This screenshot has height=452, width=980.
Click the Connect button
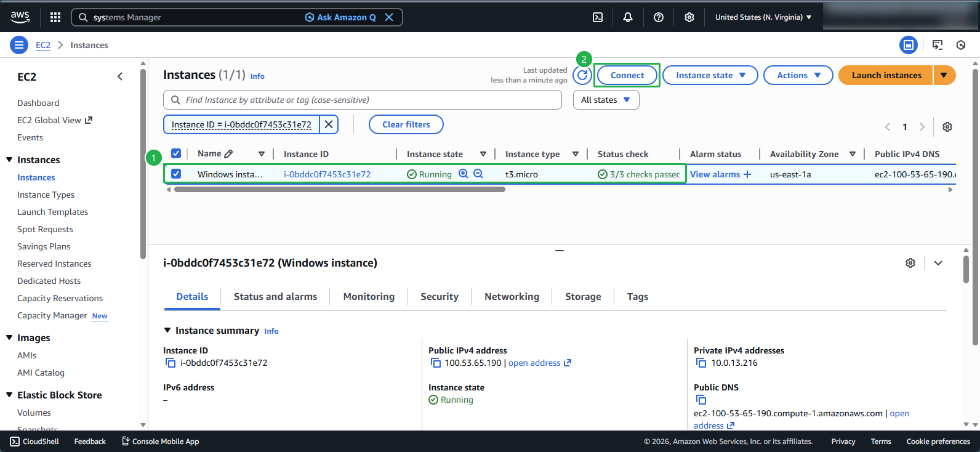[x=627, y=75]
